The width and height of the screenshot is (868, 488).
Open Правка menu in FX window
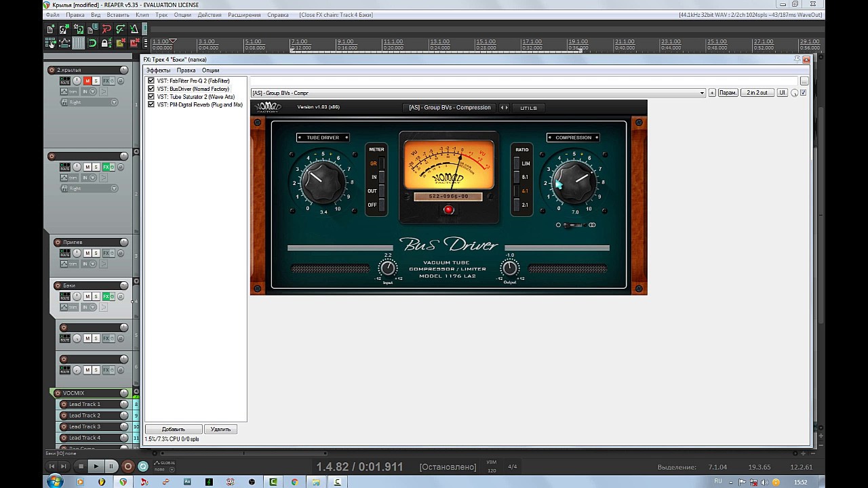point(186,70)
